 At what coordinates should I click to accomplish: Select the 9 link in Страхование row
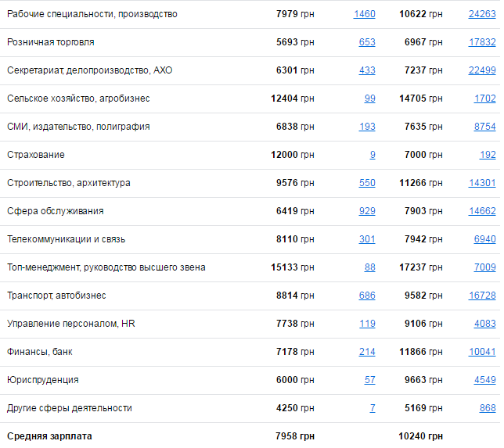click(373, 155)
